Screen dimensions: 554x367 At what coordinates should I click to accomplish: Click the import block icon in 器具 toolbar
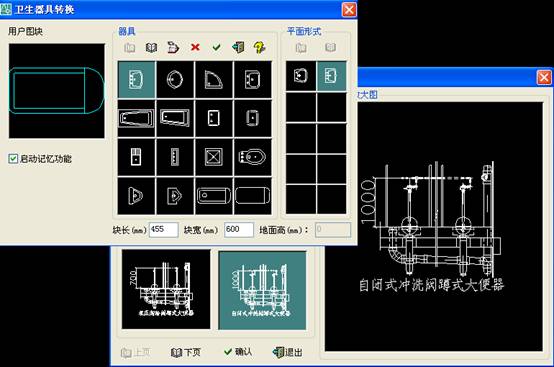click(x=173, y=47)
